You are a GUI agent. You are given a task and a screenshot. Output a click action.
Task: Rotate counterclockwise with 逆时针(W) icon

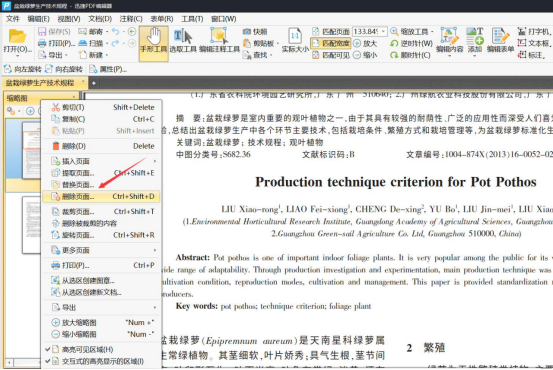[x=394, y=43]
